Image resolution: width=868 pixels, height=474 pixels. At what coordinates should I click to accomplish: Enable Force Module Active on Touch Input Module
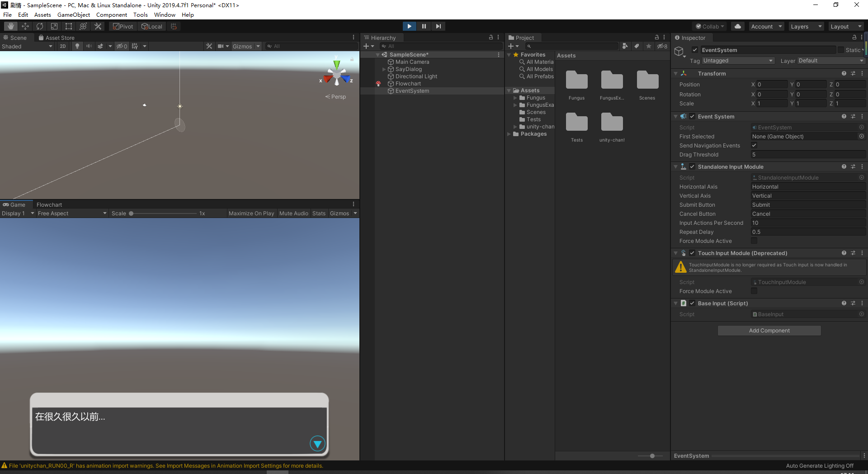click(754, 291)
